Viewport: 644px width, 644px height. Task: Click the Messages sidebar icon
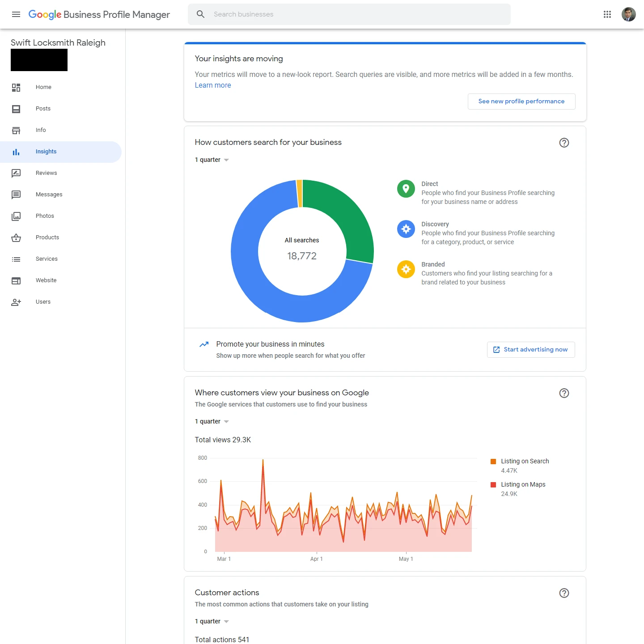pyautogui.click(x=16, y=195)
